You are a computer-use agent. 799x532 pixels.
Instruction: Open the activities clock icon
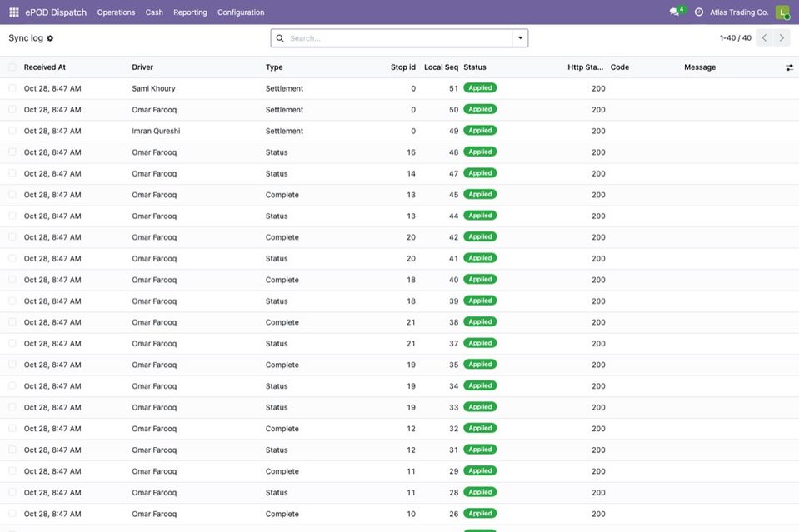click(x=699, y=12)
